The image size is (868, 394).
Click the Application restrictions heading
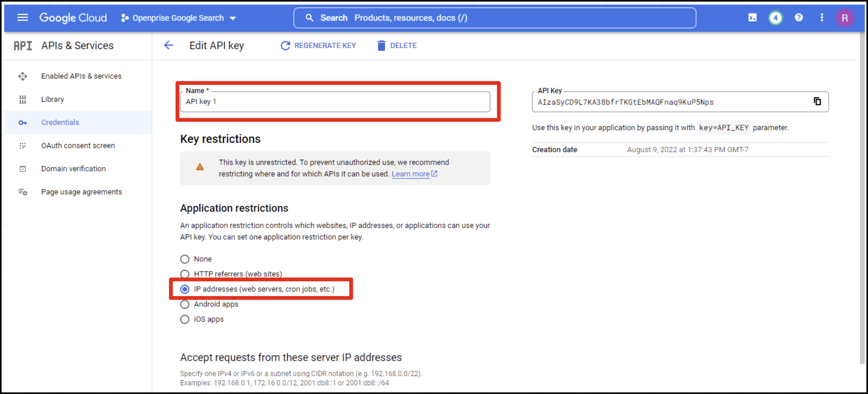tap(234, 208)
